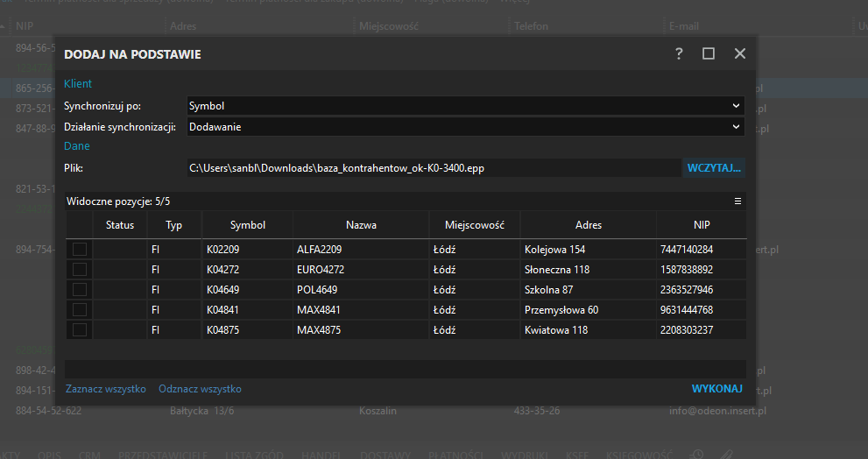The image size is (868, 459).
Task: Tick the checkbox for row K04649
Action: click(x=80, y=290)
